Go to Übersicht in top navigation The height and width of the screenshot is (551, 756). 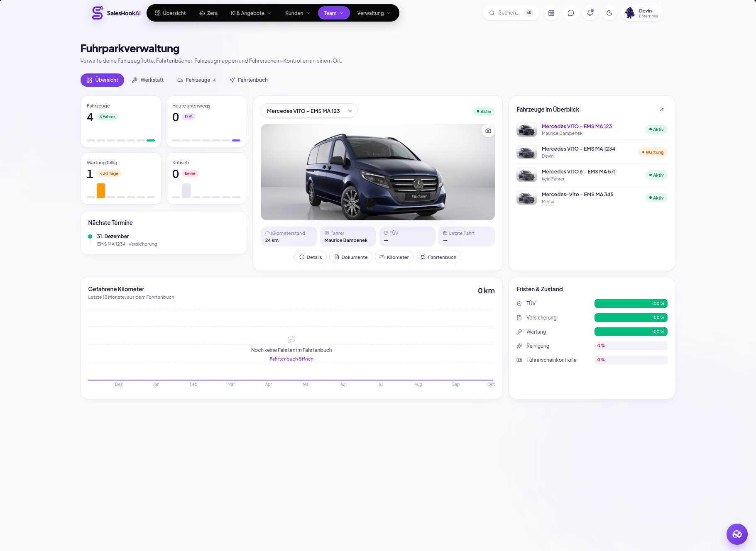point(170,13)
